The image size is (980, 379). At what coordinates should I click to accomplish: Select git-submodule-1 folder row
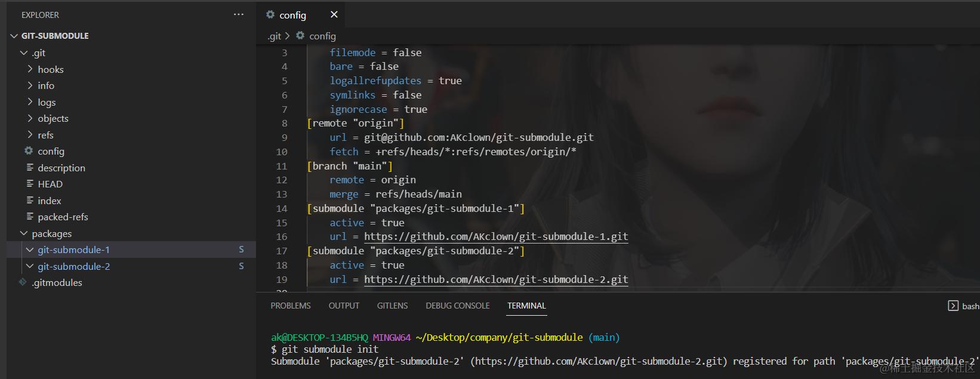[x=131, y=249]
